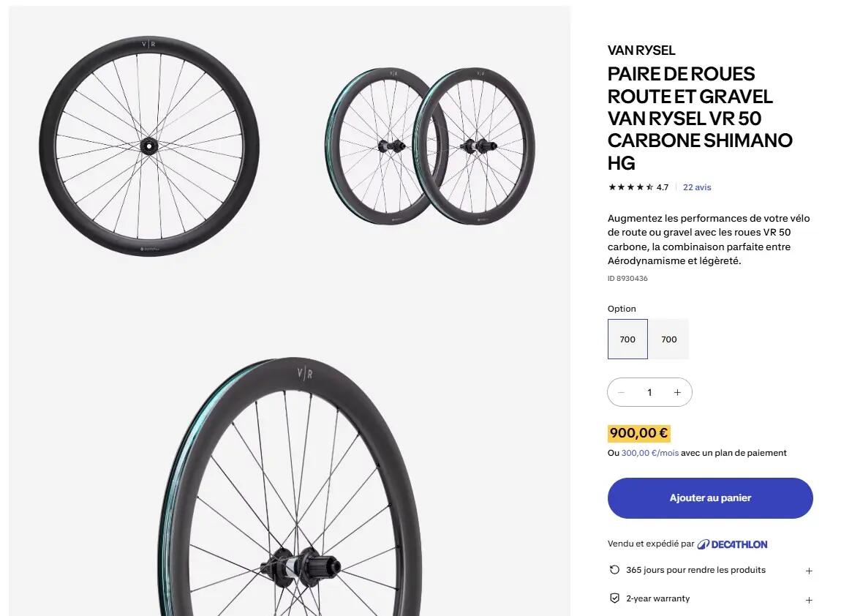
Task: Add the wheels to the cart
Action: coord(710,498)
